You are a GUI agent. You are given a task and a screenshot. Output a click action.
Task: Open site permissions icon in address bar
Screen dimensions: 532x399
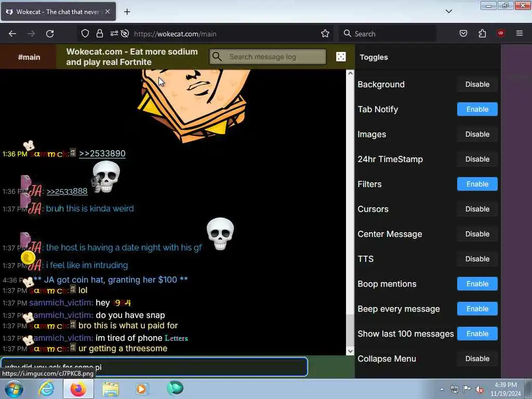click(x=114, y=33)
